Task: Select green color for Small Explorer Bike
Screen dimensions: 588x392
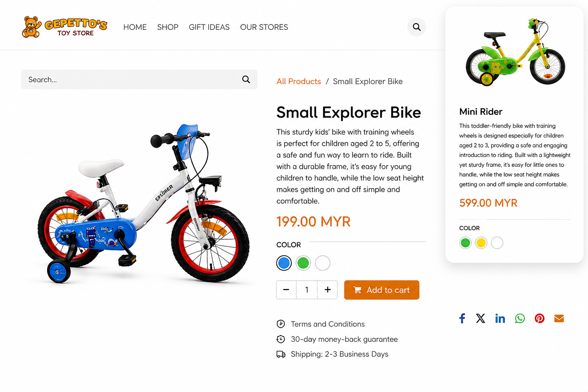Action: pyautogui.click(x=303, y=263)
